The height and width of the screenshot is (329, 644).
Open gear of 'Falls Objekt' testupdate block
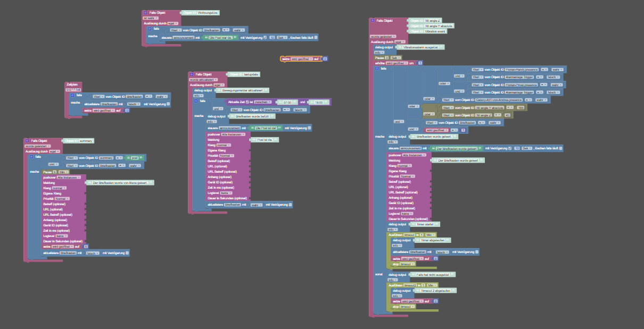point(192,74)
